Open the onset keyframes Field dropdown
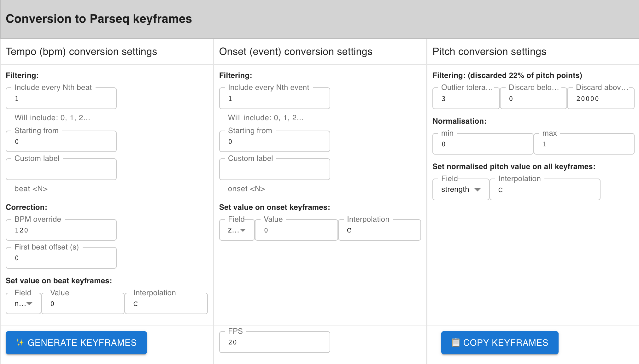This screenshot has height=364, width=639. click(x=237, y=230)
